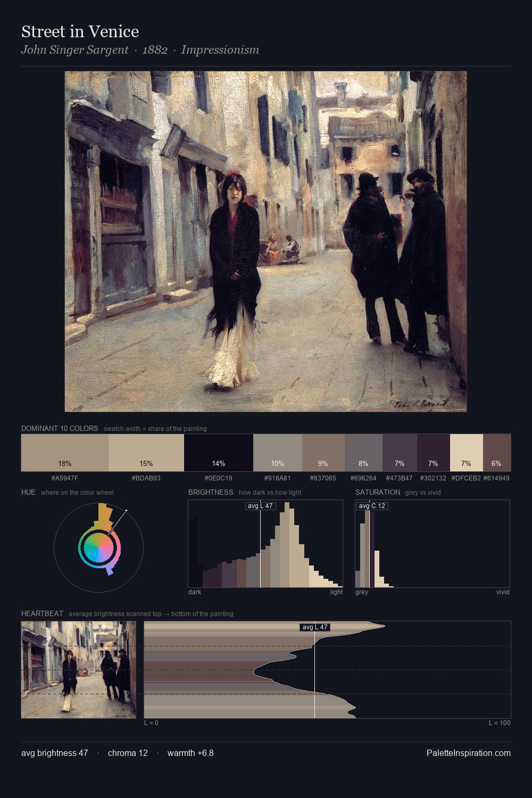
Task: Click 'chroma 12' in the footer
Action: (128, 753)
